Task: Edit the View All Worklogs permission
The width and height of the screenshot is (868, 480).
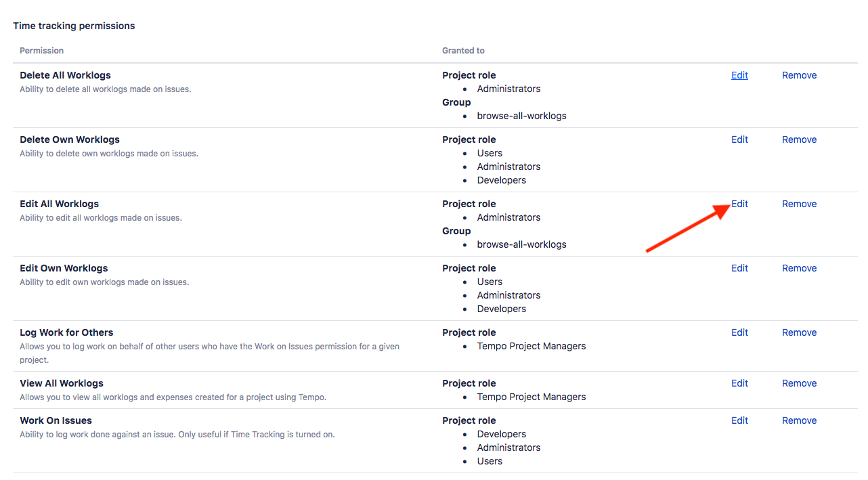Action: click(739, 383)
